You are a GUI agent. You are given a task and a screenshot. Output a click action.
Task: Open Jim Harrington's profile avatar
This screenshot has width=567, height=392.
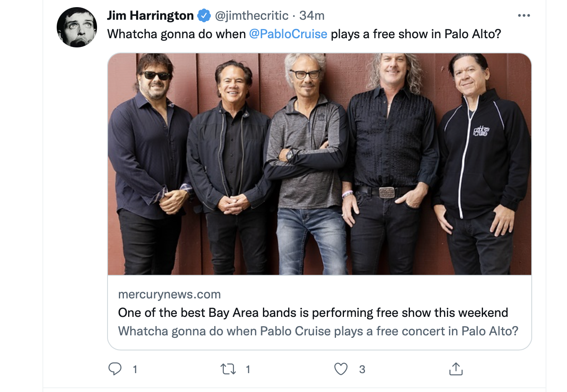[77, 27]
